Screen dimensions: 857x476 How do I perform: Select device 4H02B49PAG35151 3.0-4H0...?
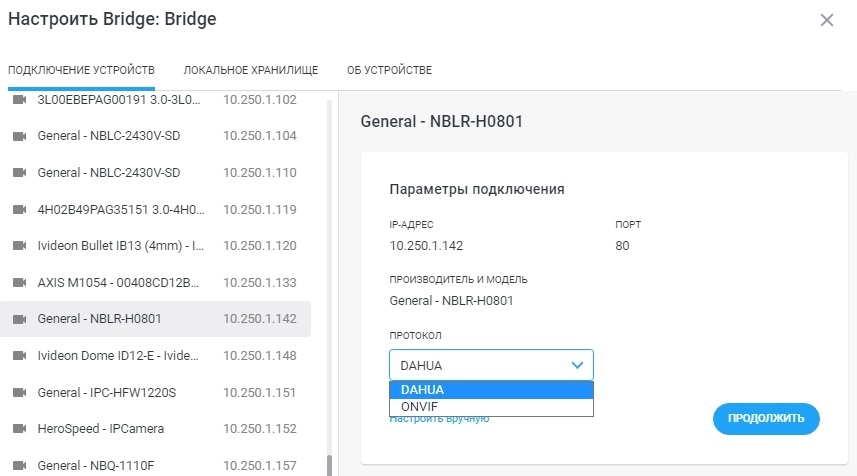click(x=121, y=209)
